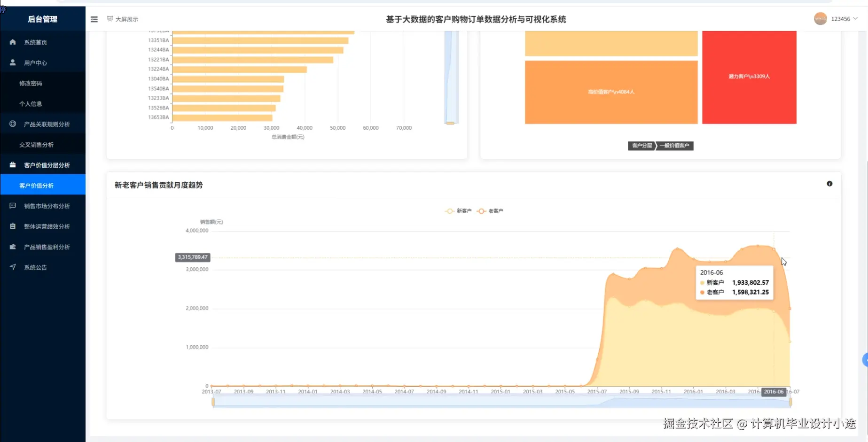Screen dimensions: 868x442
Task: Click the 13526BA axis label
Action: (x=158, y=108)
